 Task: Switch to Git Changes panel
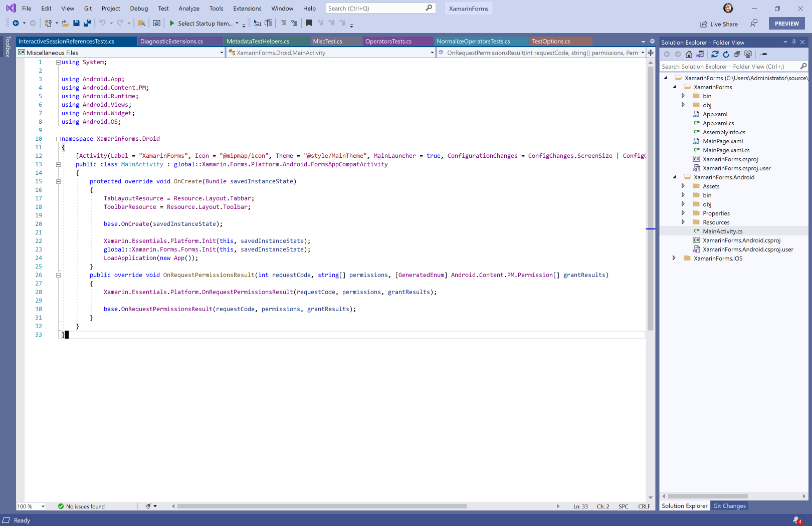coord(729,506)
